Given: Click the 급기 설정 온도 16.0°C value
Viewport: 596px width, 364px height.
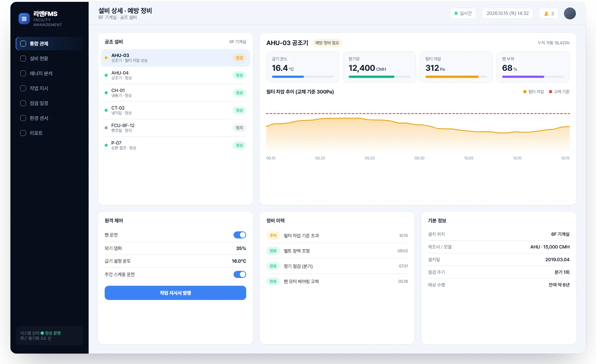Looking at the screenshot, I should pyautogui.click(x=239, y=261).
